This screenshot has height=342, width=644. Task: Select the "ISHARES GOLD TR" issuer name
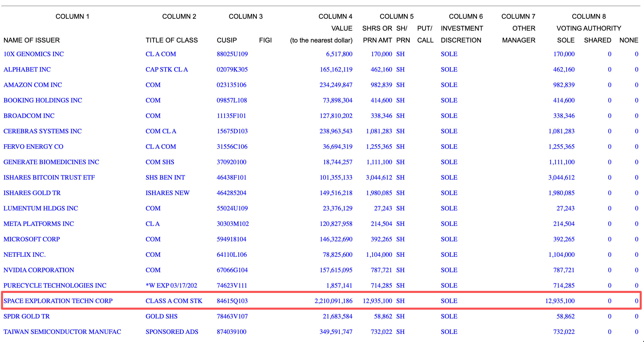[x=32, y=193]
